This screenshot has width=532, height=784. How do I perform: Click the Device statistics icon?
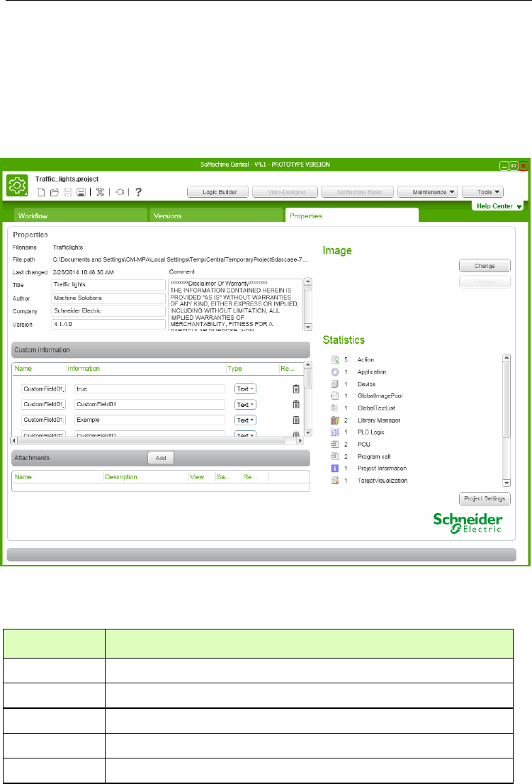(x=334, y=384)
